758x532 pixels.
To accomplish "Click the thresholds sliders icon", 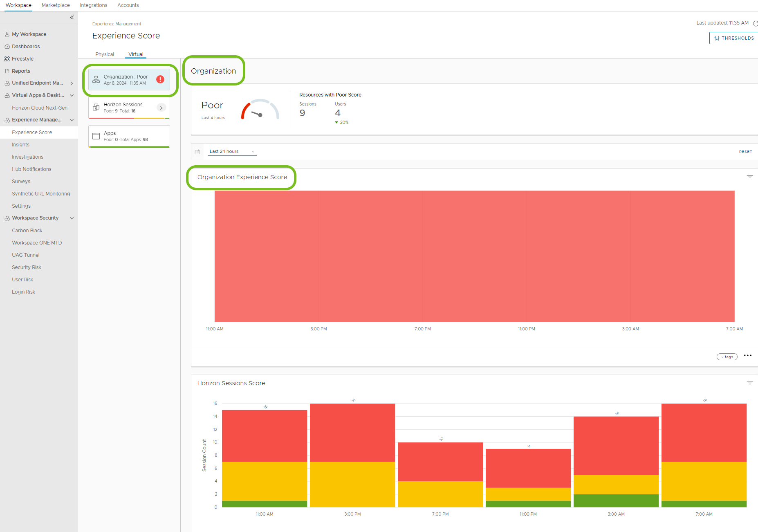I will click(717, 38).
